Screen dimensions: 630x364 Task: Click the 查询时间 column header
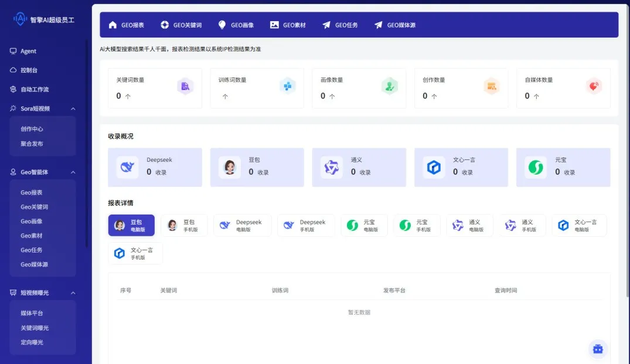505,291
